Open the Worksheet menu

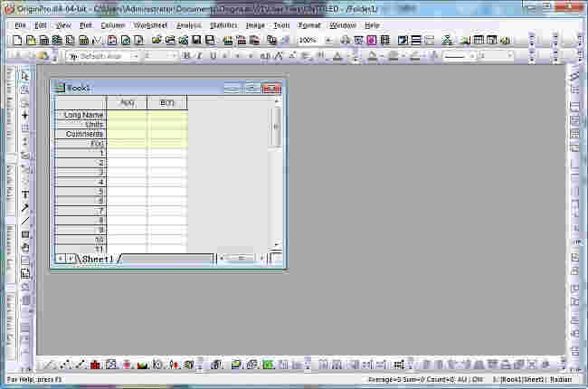point(150,25)
